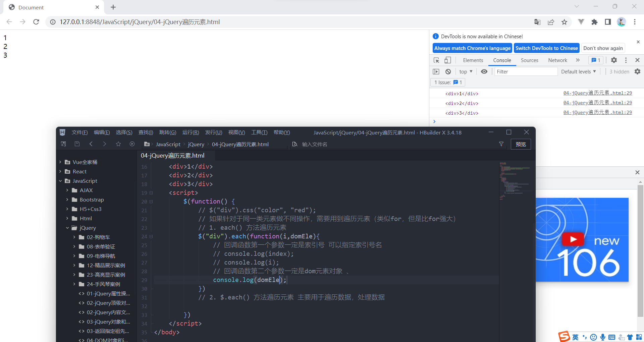Collapse the jQuery folder in project tree
The width and height of the screenshot is (644, 342).
(68, 228)
